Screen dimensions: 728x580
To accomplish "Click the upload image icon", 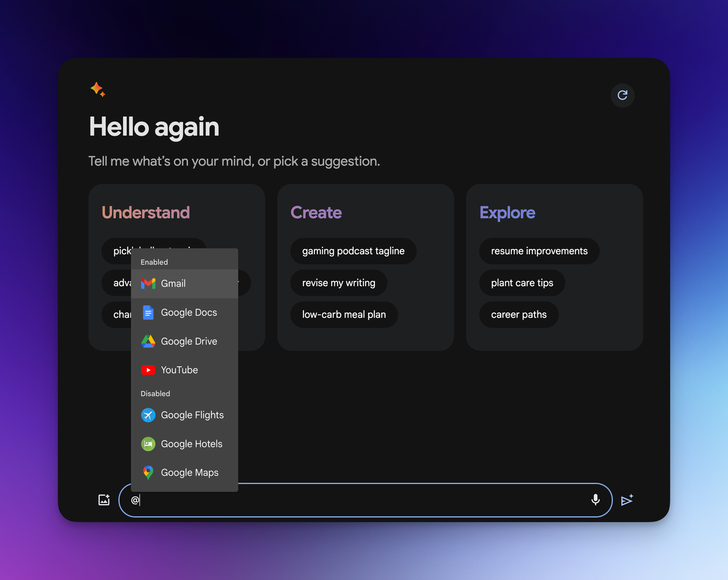I will (x=104, y=500).
